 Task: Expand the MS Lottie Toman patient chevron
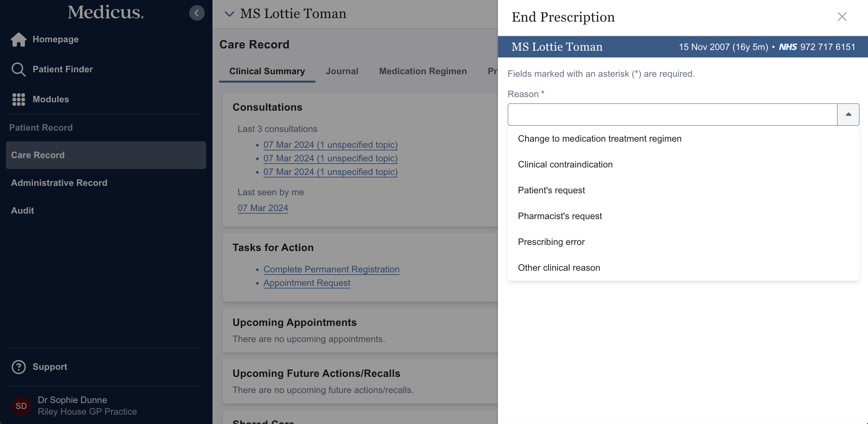click(x=229, y=14)
